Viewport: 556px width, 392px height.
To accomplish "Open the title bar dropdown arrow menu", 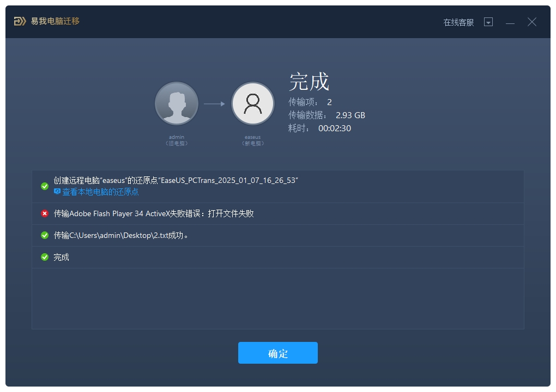I will tap(488, 22).
